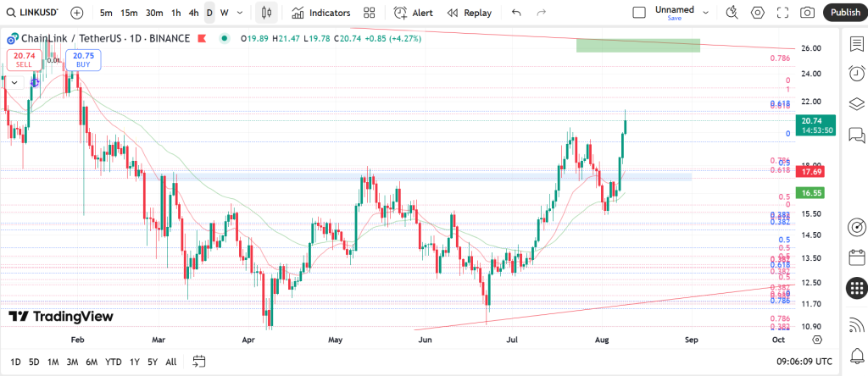
Task: Click the red flag next to BINANCE
Action: coord(202,39)
